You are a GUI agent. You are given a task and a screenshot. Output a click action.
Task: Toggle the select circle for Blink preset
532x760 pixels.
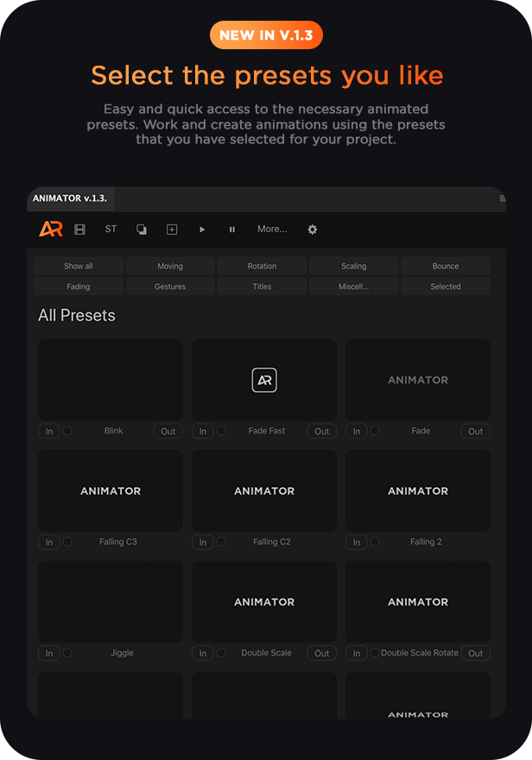[x=67, y=430]
